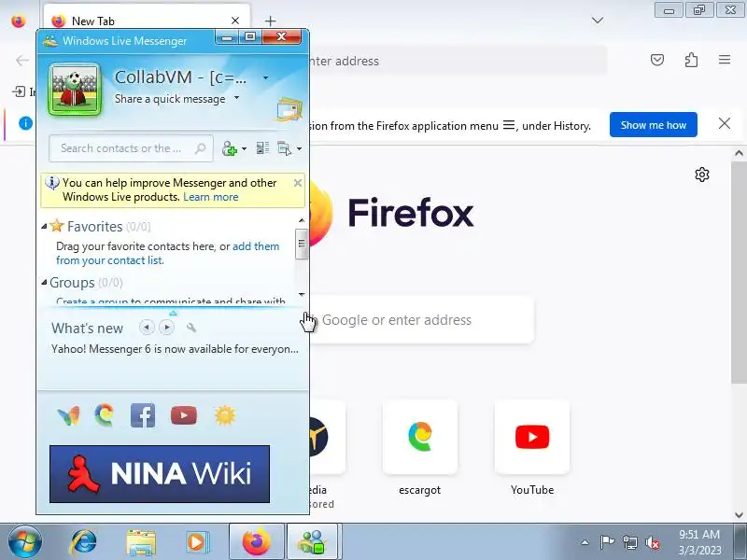Click the NINA Wiki banner
The height and width of the screenshot is (560, 747).
(160, 474)
